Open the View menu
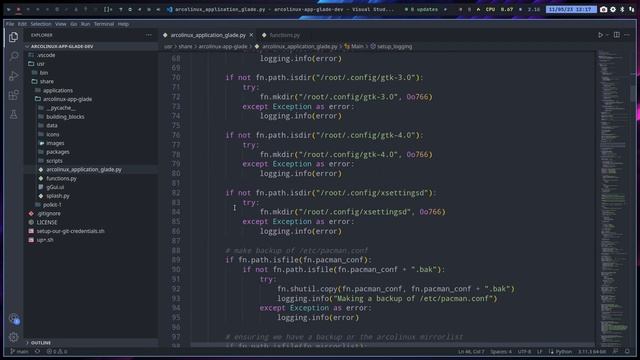 [60, 24]
